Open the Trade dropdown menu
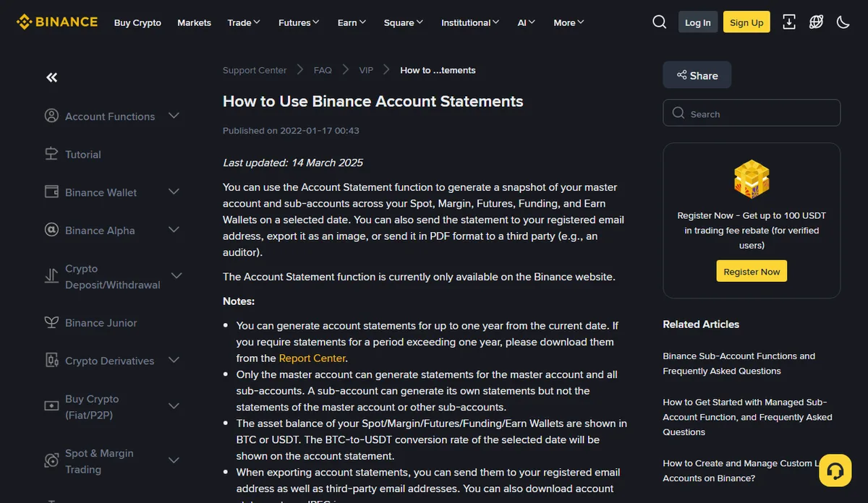This screenshot has height=503, width=868. coord(244,22)
